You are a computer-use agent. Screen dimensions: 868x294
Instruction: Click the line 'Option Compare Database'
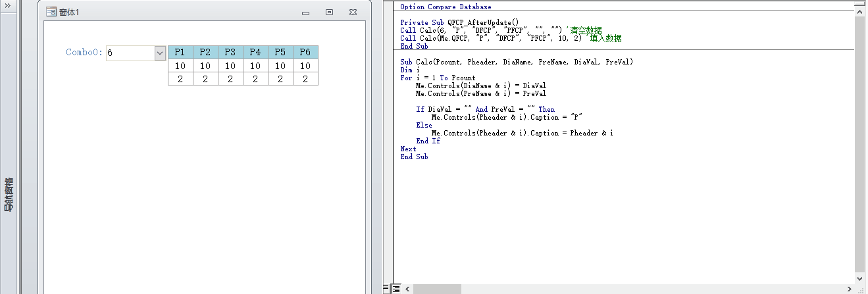446,7
